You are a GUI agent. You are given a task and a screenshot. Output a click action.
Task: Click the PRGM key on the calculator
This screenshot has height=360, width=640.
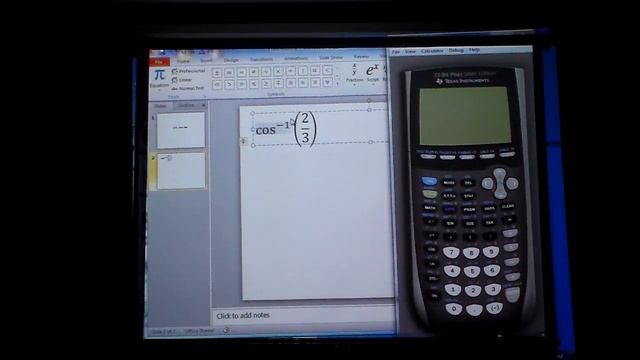[469, 209]
